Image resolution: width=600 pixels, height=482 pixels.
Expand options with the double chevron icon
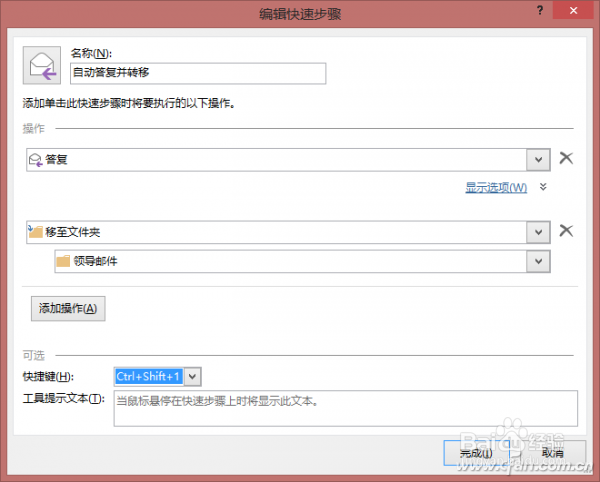pos(543,187)
